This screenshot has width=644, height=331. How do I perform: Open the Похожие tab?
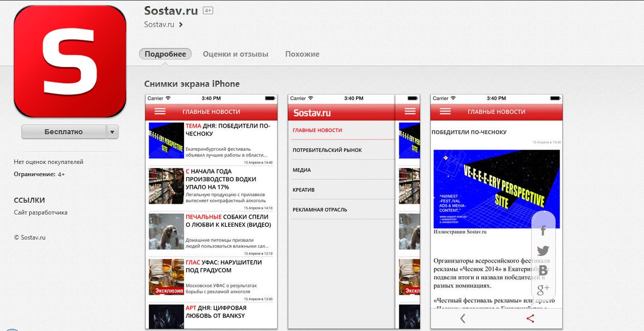coord(302,54)
